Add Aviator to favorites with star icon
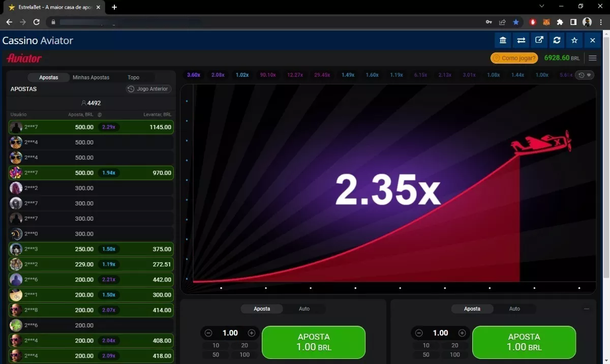The height and width of the screenshot is (364, 610). click(574, 40)
